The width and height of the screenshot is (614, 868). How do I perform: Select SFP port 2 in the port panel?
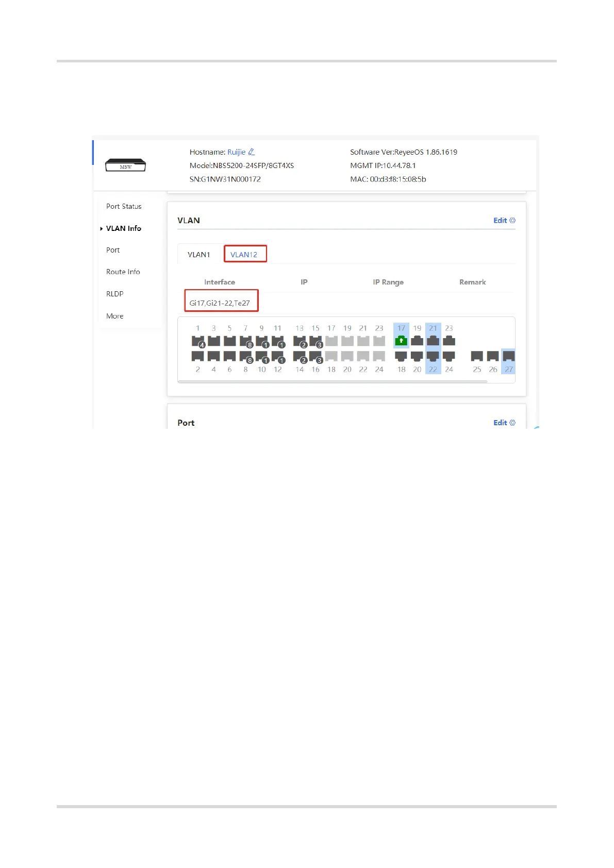[198, 356]
